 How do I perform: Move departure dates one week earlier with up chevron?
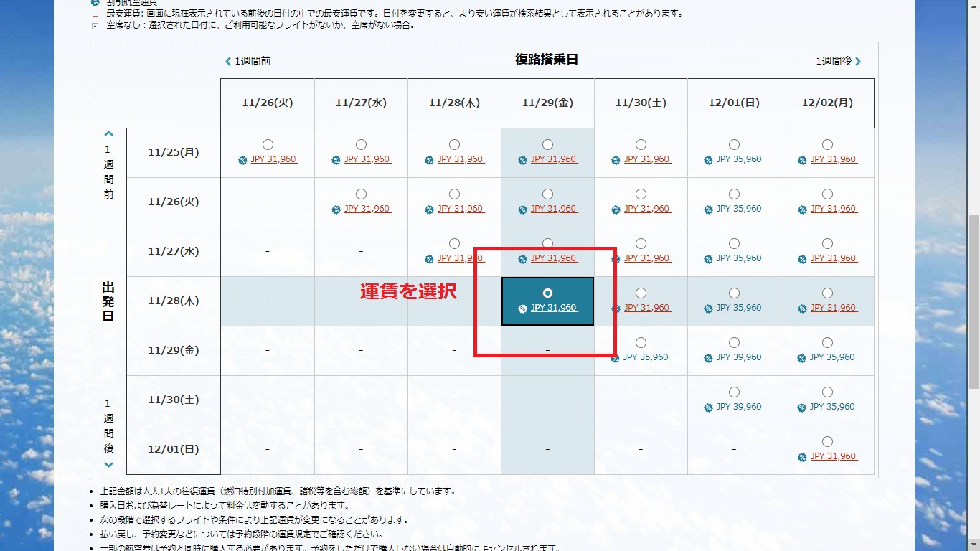[109, 133]
